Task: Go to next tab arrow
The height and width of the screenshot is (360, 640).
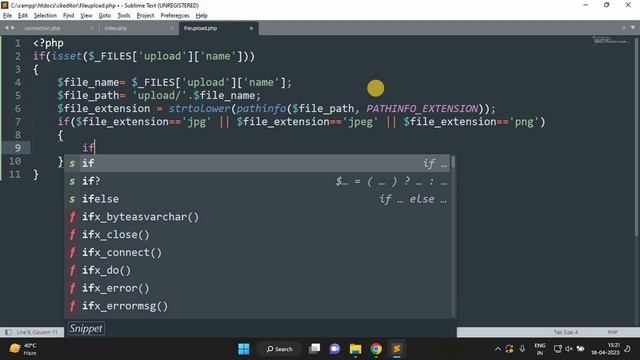Action: (13, 28)
